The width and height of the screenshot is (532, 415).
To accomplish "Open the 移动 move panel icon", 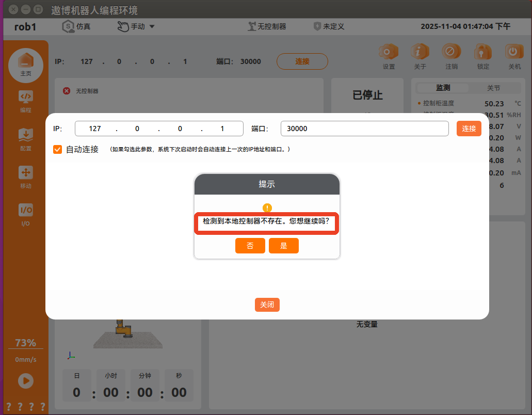I will [x=25, y=173].
